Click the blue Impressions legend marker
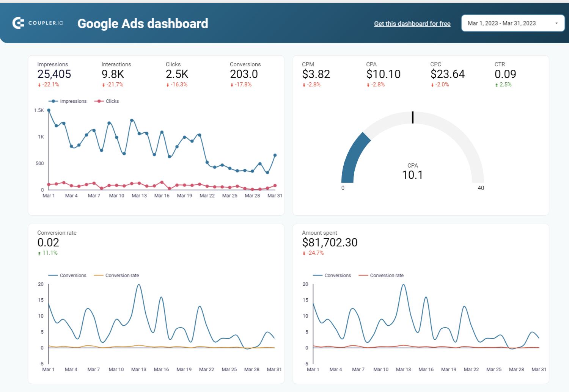 click(53, 101)
